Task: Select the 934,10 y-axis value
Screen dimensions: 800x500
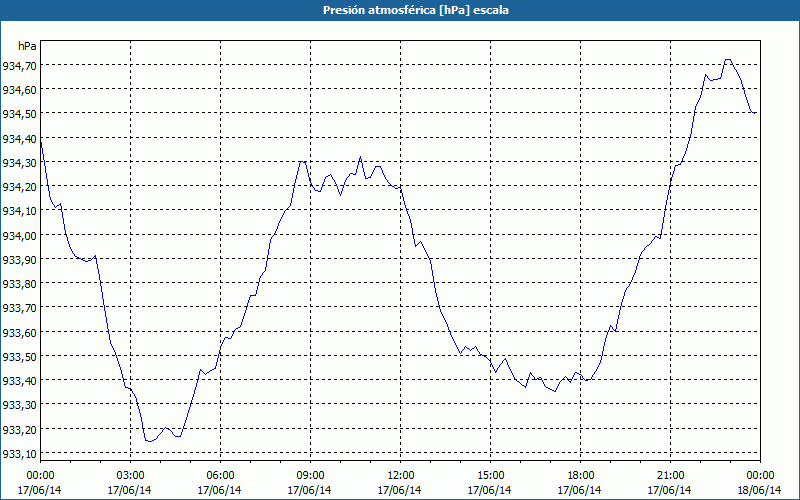Action: 20,211
